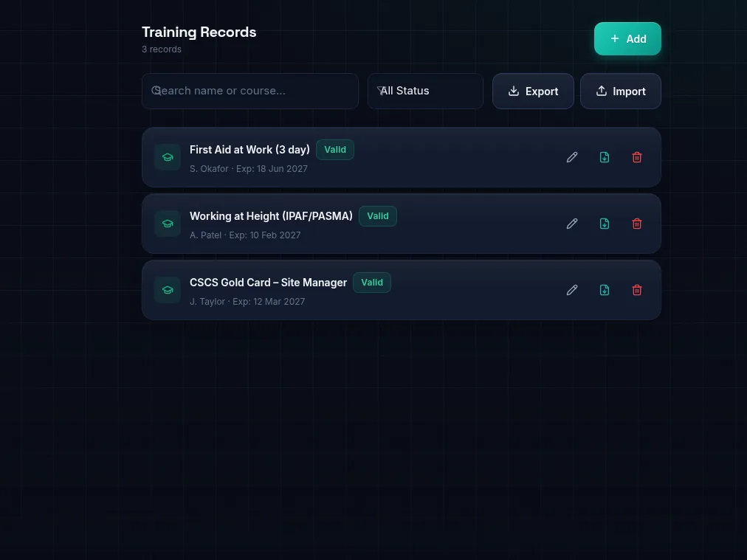Focus the search name or course field
Screen dimensions: 747x560
point(250,91)
